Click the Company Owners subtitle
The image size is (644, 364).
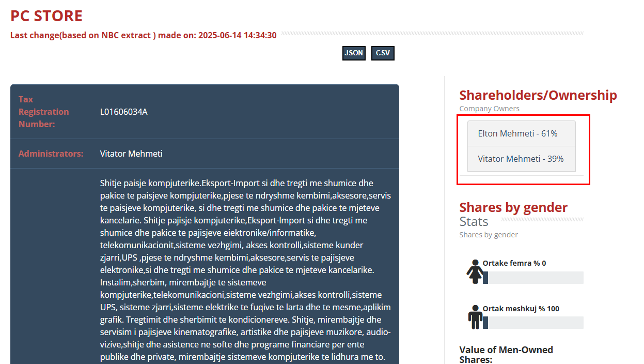tap(490, 109)
